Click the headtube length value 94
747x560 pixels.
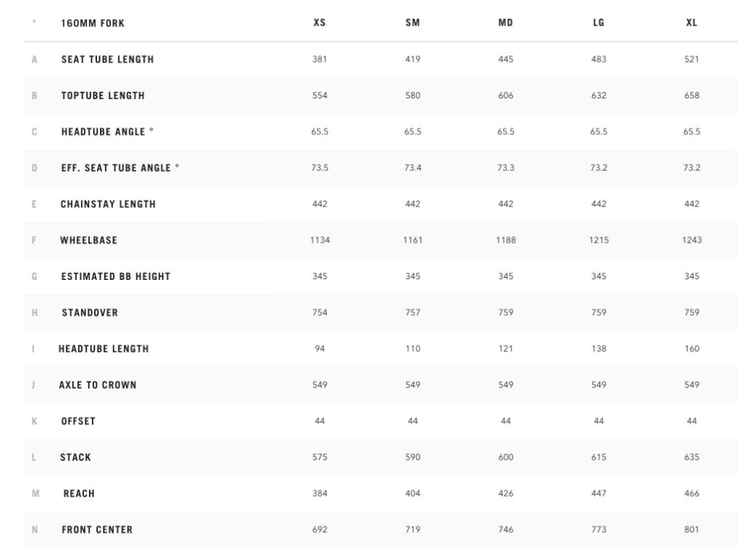coord(320,349)
